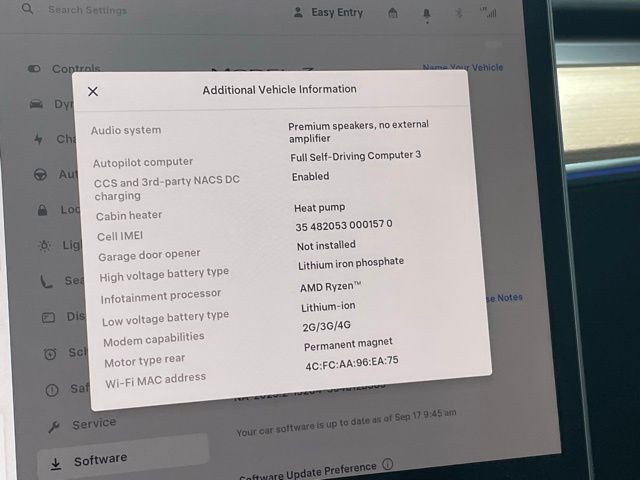Click the Seats icon

[46, 281]
